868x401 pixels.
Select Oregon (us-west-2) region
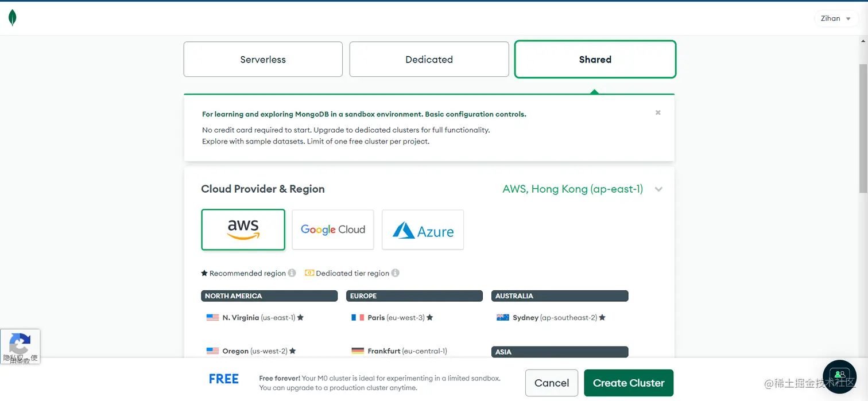(x=251, y=351)
